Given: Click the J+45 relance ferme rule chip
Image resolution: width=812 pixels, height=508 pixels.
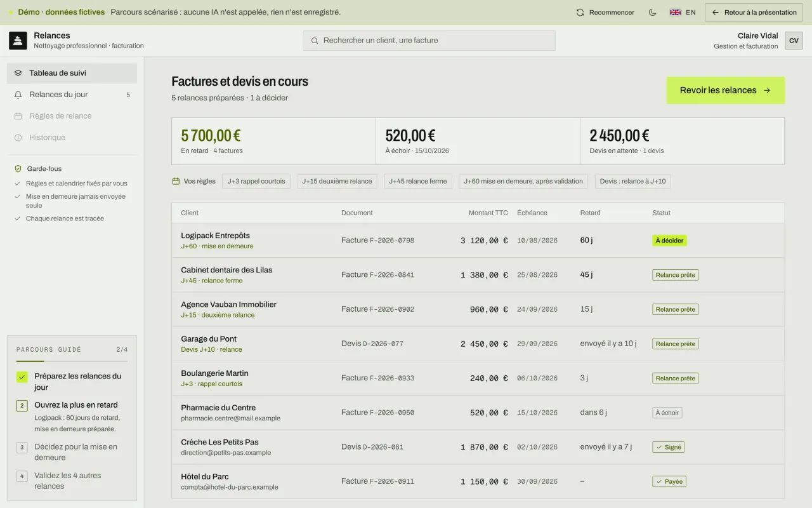Looking at the screenshot, I should (418, 181).
